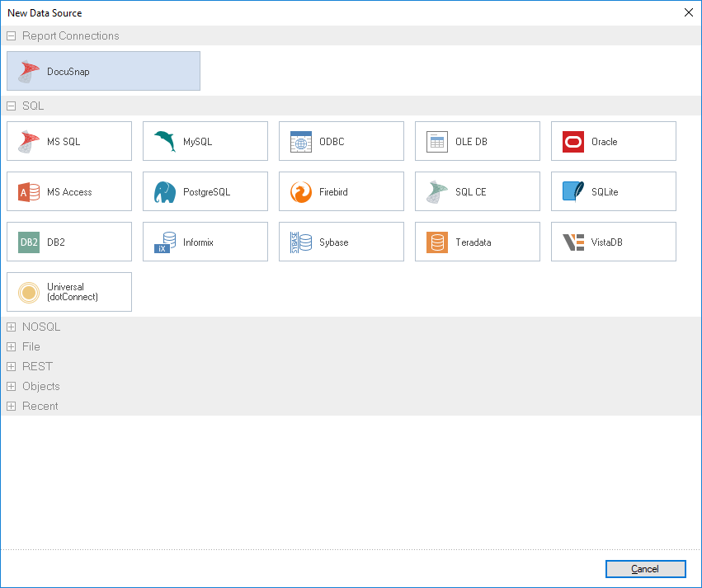
Task: Click the Universal (dotConnect) label
Action: pos(73,292)
